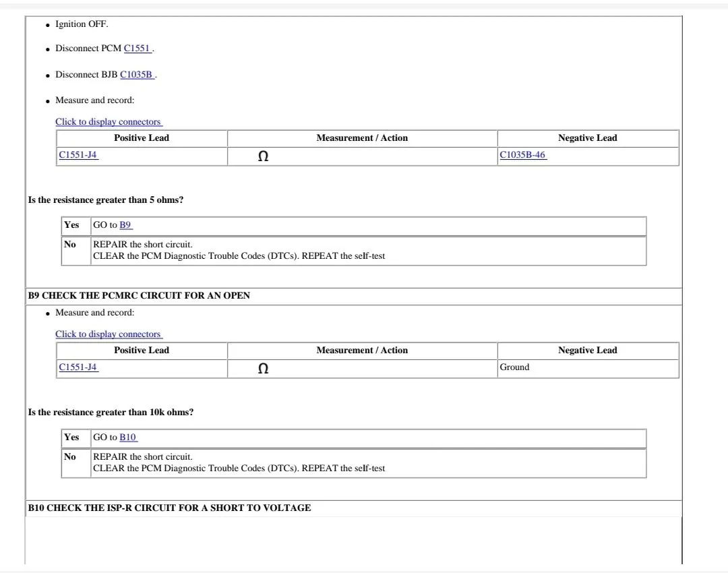
Task: Click the 'greater than 10k ohms?' question
Action: coord(111,412)
